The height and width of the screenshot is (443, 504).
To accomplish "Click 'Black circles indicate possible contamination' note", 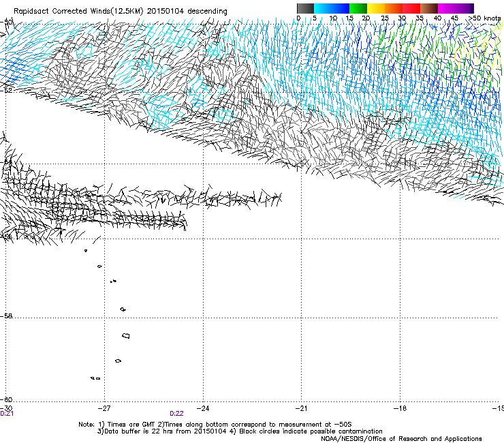I will pos(311,431).
